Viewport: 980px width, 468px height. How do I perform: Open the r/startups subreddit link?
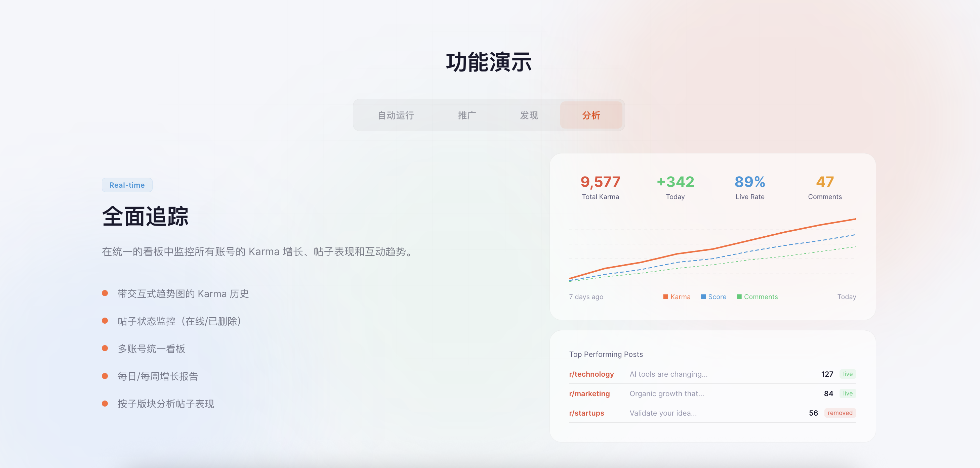point(586,413)
